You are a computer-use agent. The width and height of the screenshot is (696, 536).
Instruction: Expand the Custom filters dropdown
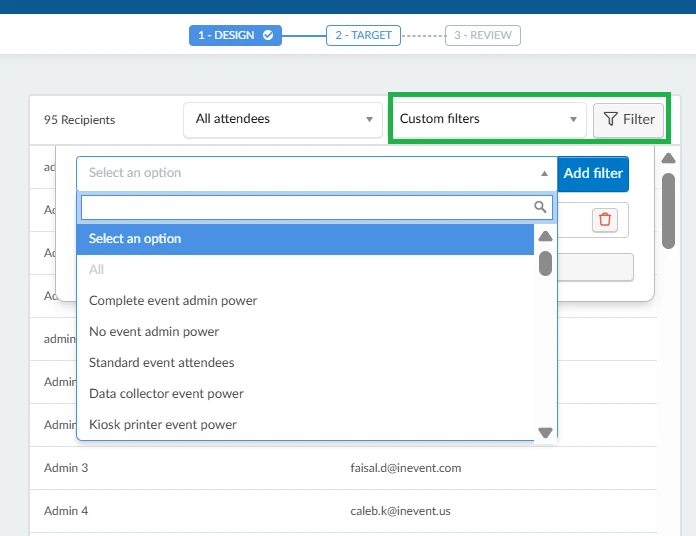(x=489, y=119)
